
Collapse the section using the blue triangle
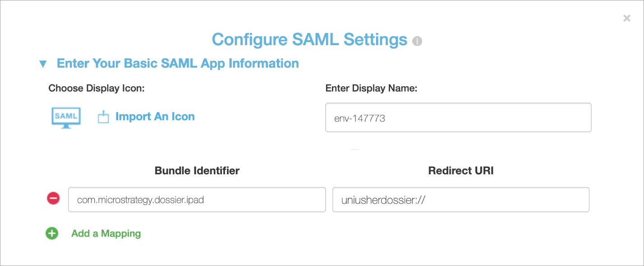point(43,64)
